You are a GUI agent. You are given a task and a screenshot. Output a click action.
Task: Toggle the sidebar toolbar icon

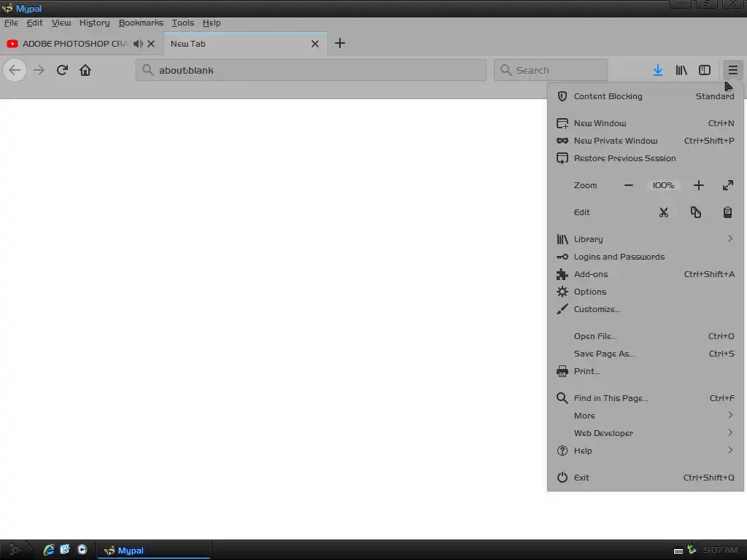tap(705, 71)
